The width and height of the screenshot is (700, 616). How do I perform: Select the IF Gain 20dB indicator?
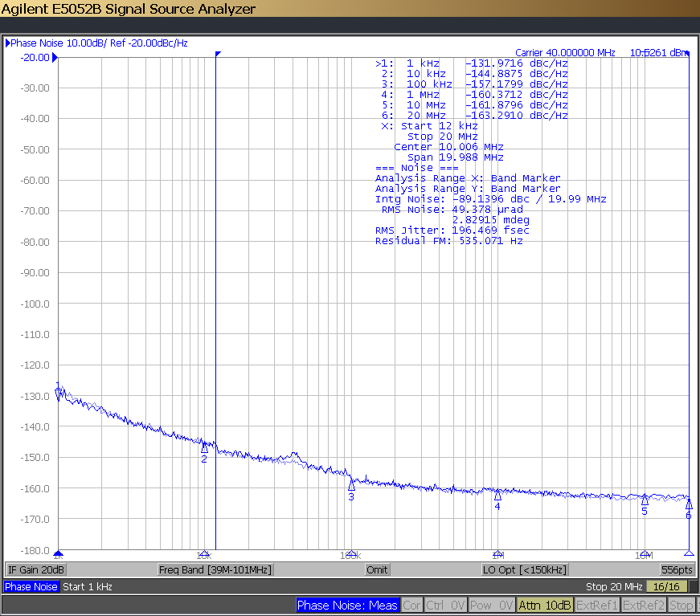click(x=35, y=569)
